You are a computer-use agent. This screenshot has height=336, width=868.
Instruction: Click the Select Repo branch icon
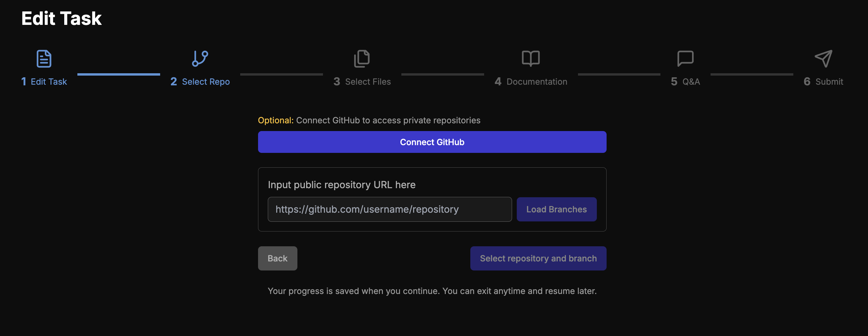click(x=201, y=59)
